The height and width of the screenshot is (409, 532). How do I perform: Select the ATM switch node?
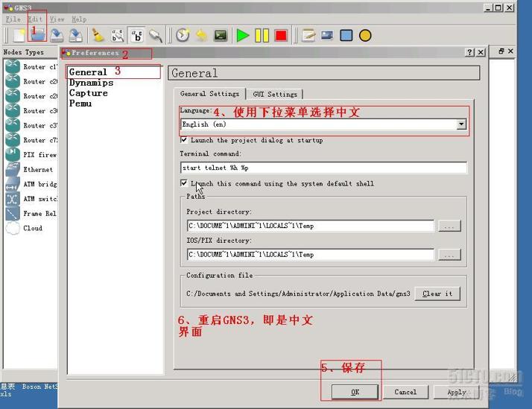(x=31, y=199)
